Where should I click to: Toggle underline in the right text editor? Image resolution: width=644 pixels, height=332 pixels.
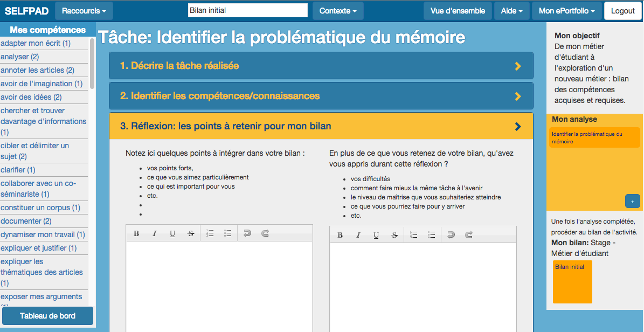click(376, 235)
